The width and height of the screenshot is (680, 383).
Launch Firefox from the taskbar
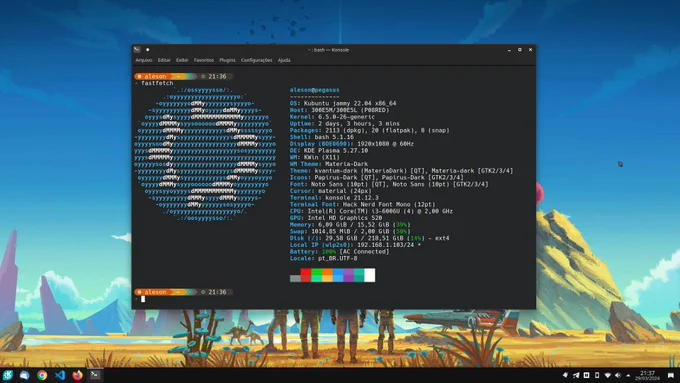point(78,375)
